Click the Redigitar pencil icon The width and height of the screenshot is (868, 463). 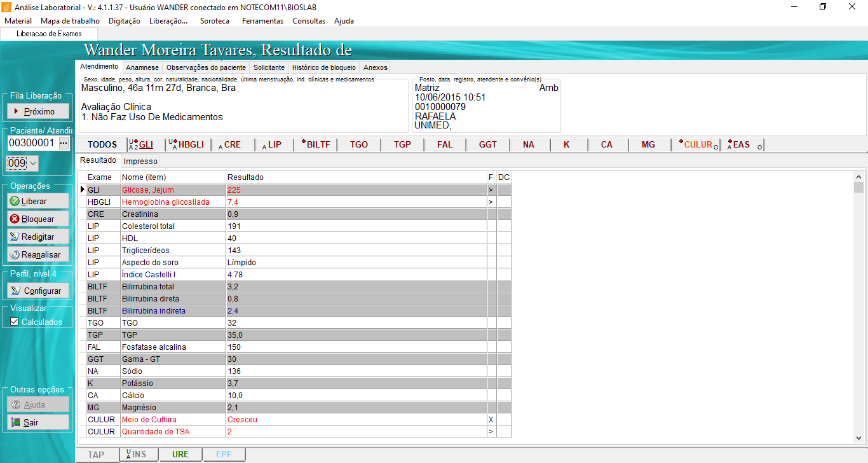point(15,237)
